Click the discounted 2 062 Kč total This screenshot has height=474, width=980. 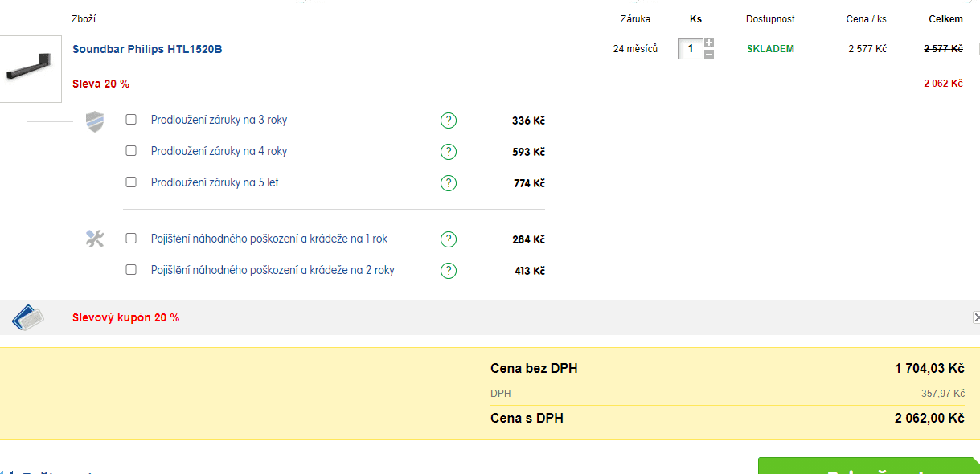point(943,84)
